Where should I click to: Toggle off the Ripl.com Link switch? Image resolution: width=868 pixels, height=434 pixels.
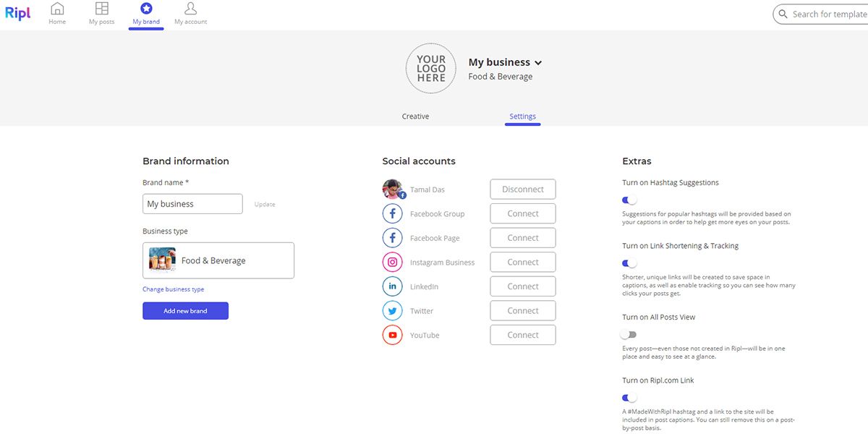[629, 397]
